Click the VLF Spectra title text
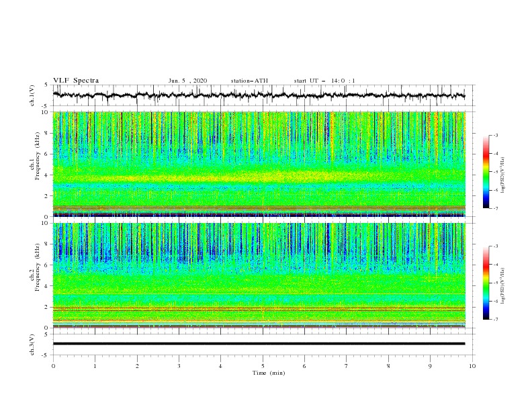The image size is (532, 411). point(76,81)
